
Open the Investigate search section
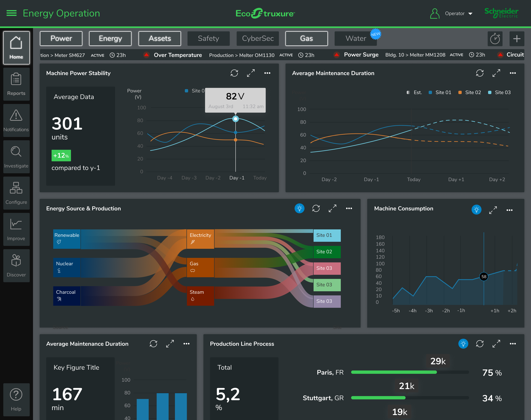click(16, 157)
